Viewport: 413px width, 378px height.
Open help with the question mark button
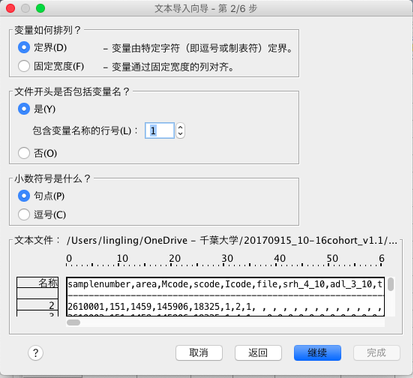click(36, 353)
